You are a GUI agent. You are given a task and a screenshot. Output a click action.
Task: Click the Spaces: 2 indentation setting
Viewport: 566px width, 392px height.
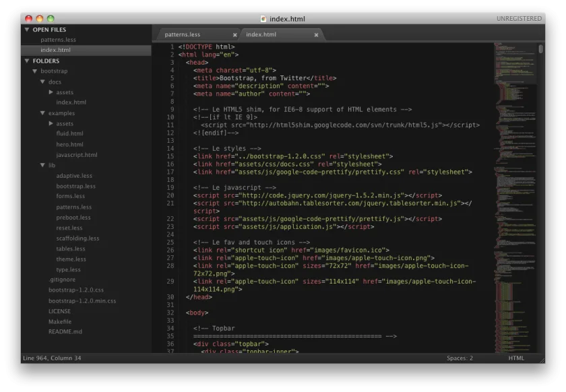[x=460, y=358]
